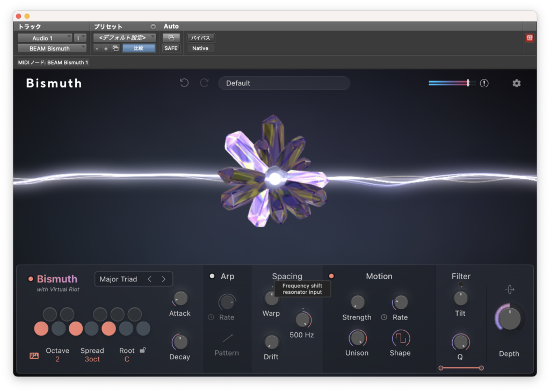Screen dimensions: 550x392
Task: Click the keyboard MIDI input icon
Action: click(34, 356)
